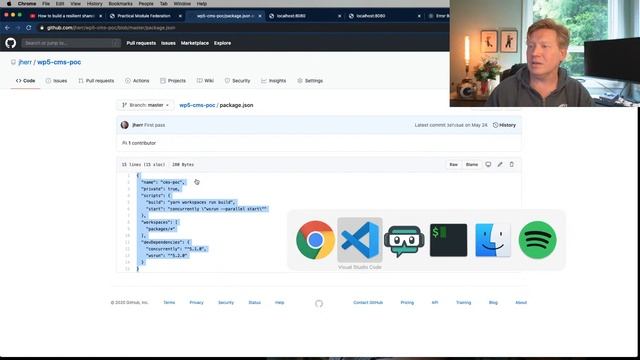The height and width of the screenshot is (360, 640).
Task: Open the Pricing footer link
Action: click(407, 302)
